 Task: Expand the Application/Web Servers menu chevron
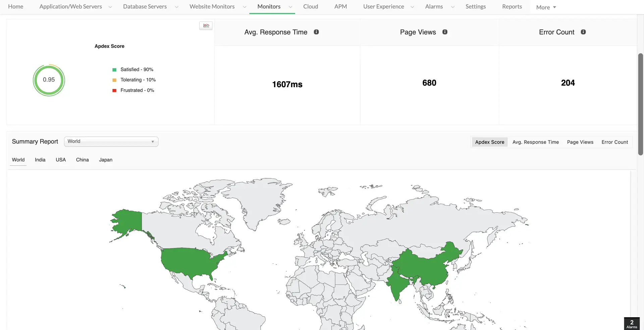[x=110, y=7]
